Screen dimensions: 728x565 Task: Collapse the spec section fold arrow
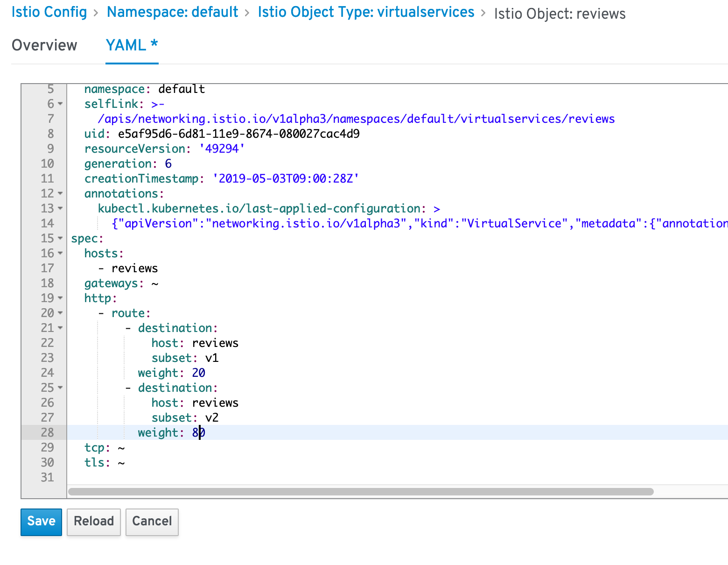pos(60,238)
